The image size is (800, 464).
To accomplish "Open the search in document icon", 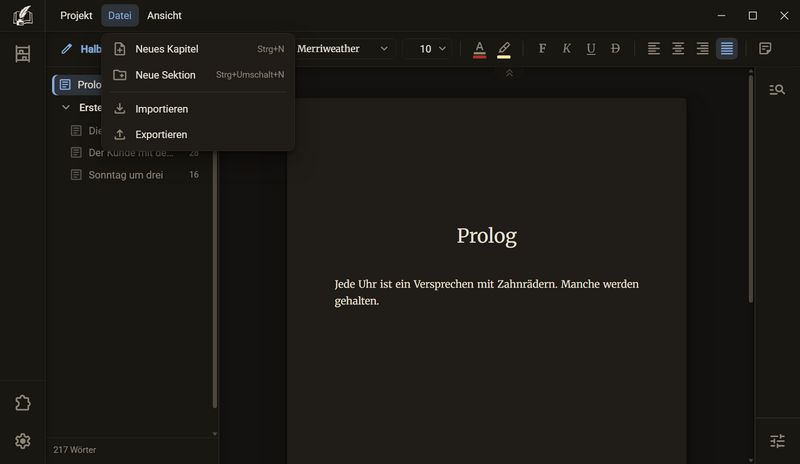I will 777,90.
